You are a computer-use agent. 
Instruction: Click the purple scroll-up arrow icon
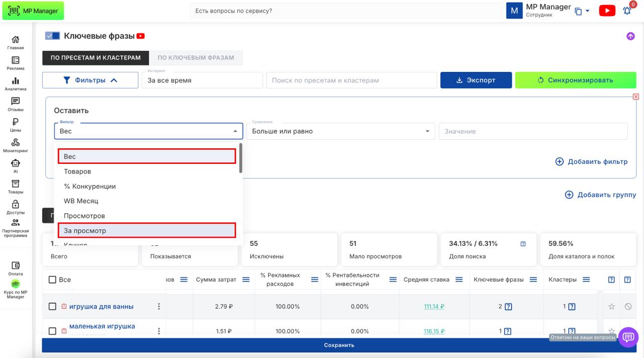tap(630, 36)
